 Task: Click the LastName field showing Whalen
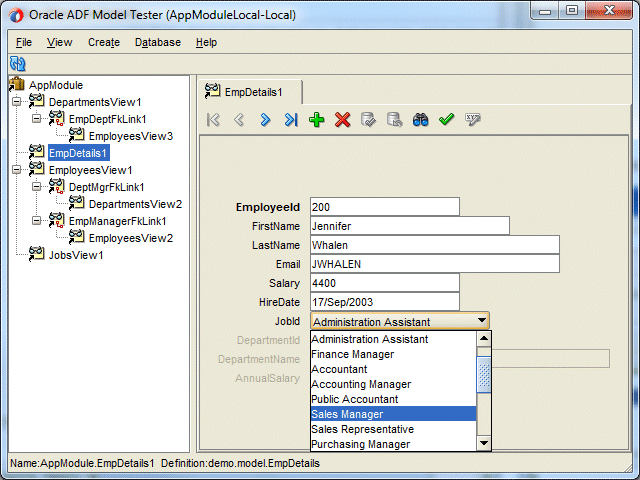tap(435, 245)
